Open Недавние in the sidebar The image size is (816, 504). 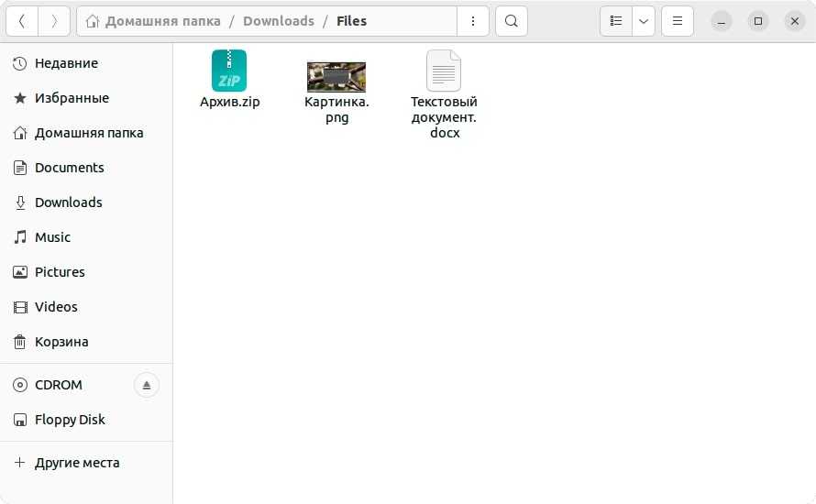[x=86, y=63]
